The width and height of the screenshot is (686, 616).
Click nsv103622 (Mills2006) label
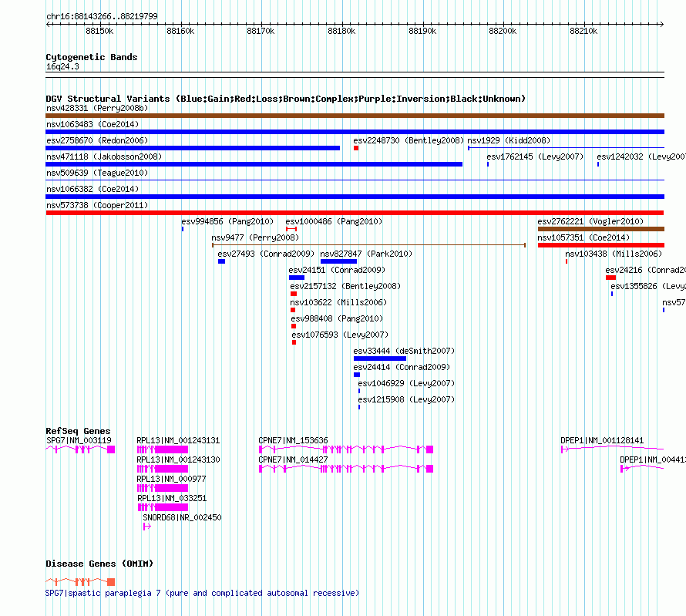(338, 302)
